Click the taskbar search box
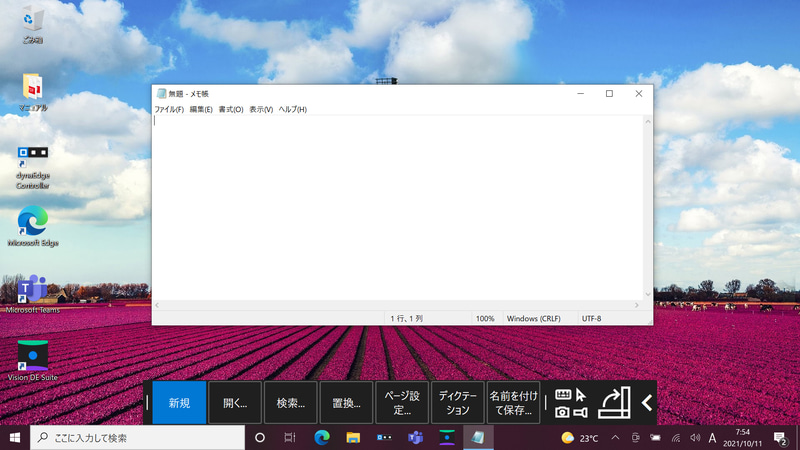The width and height of the screenshot is (800, 450). (x=138, y=438)
